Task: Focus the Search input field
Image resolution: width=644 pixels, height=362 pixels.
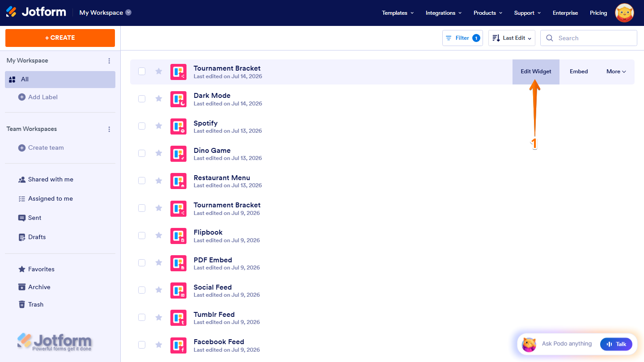Action: (x=589, y=38)
